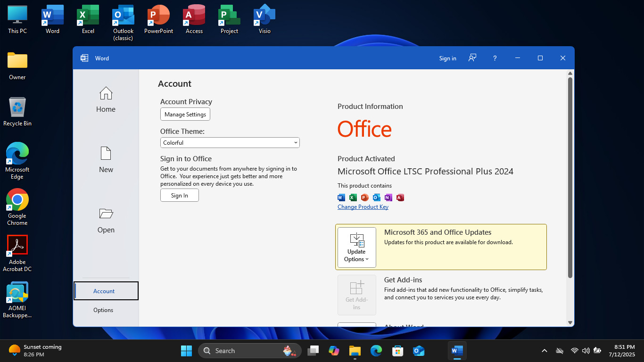The width and height of the screenshot is (644, 362).
Task: Select the Project desktop shortcut
Action: coord(229,19)
